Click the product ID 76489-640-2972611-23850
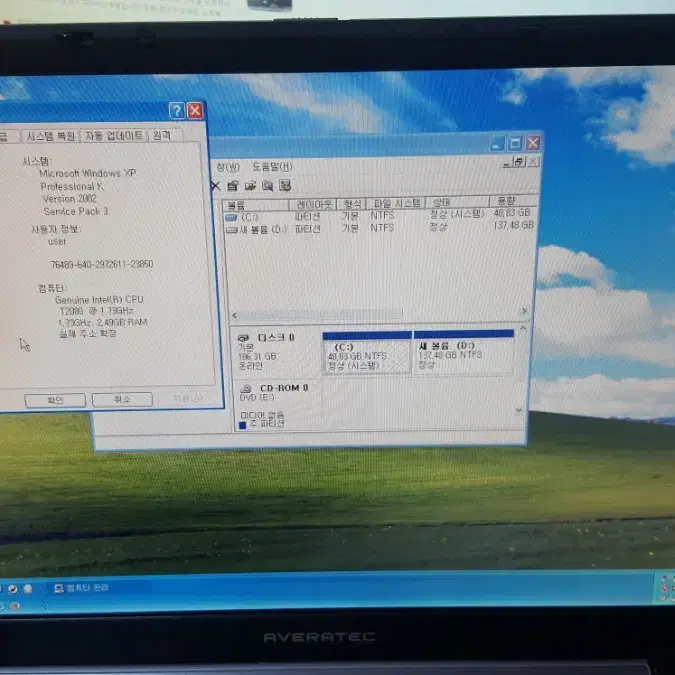This screenshot has width=675, height=675. (102, 264)
